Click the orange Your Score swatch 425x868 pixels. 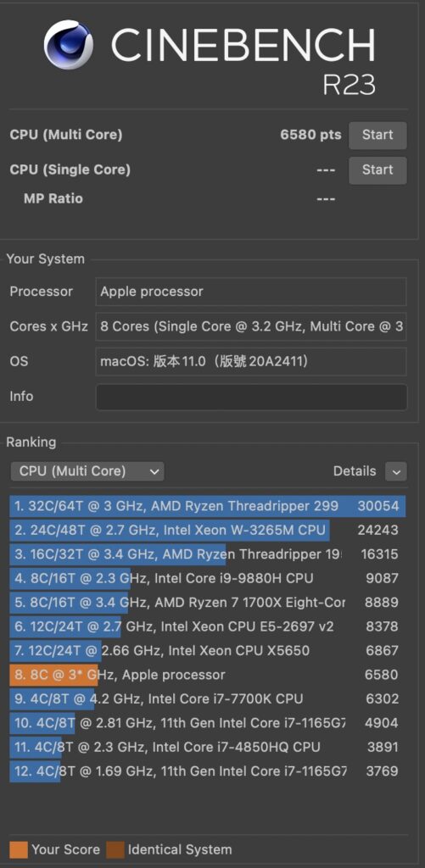(x=19, y=849)
